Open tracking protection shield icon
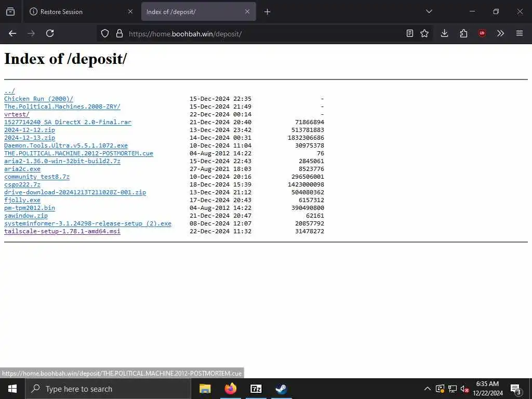Screen dimensions: 532x399 [x=105, y=33]
